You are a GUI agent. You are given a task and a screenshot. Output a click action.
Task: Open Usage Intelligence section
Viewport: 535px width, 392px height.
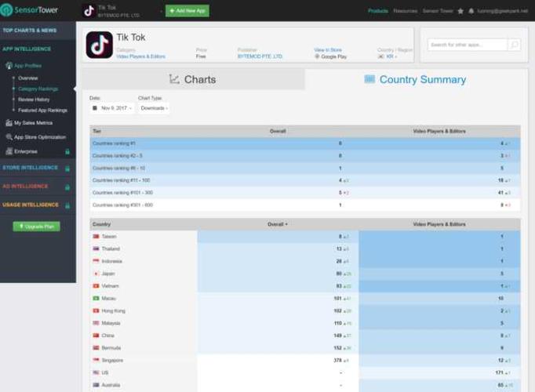31,205
